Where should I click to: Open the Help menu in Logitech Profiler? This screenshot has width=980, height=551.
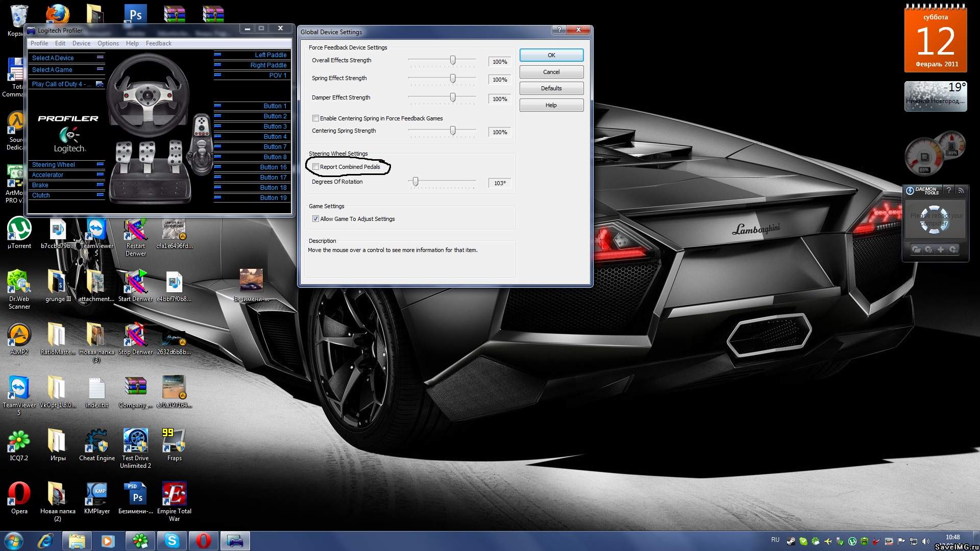(x=132, y=43)
